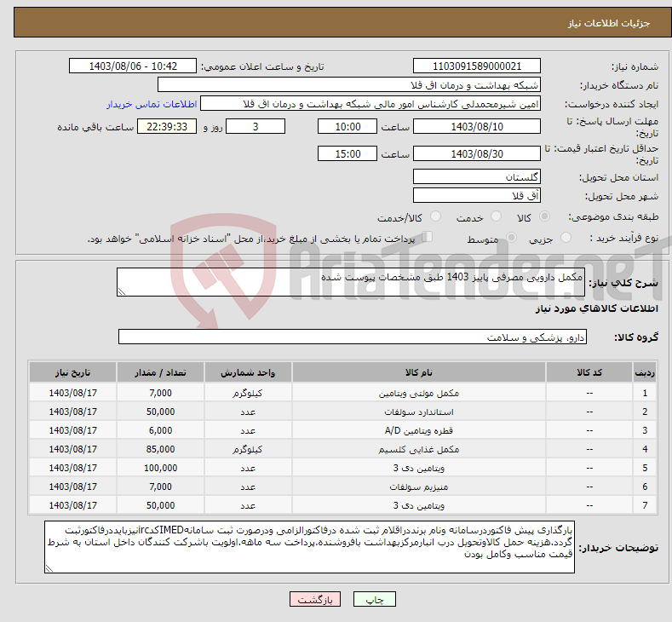Click the validity time field 15:00

pos(347,153)
